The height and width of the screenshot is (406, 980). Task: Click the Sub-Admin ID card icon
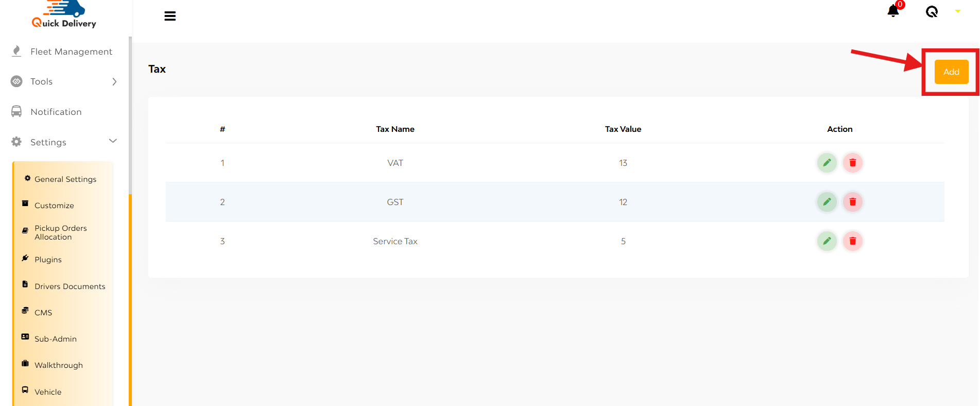point(25,336)
